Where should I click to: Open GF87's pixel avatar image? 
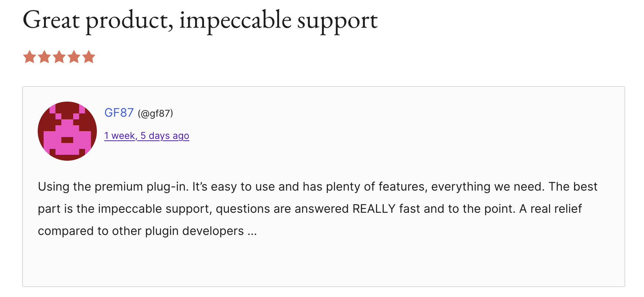point(67,131)
